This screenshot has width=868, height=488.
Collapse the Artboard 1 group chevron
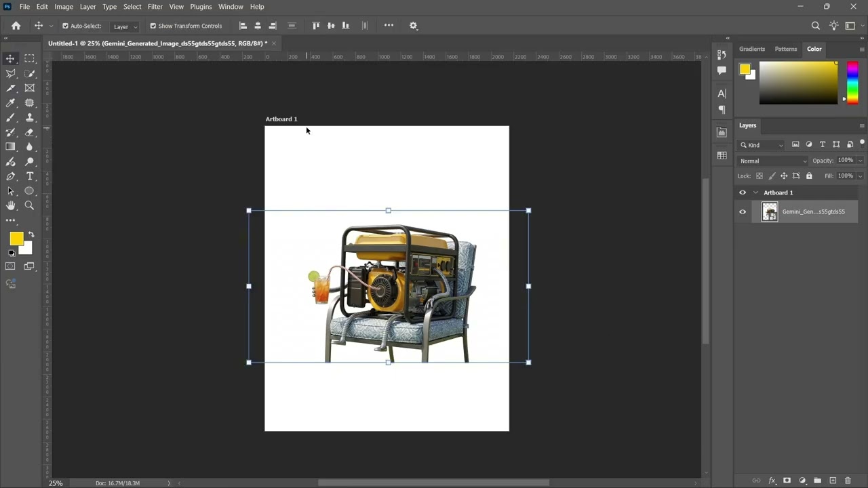coord(756,192)
